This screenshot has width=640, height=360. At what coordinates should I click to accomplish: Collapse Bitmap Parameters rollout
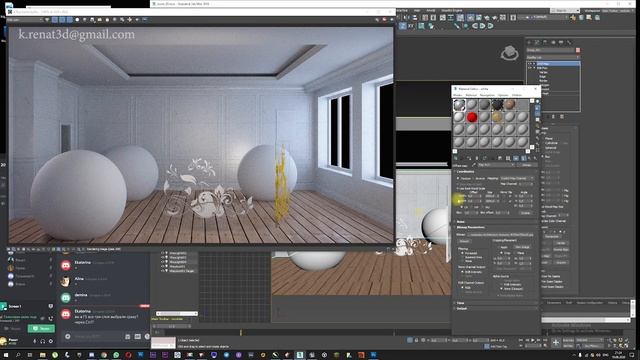point(496,227)
